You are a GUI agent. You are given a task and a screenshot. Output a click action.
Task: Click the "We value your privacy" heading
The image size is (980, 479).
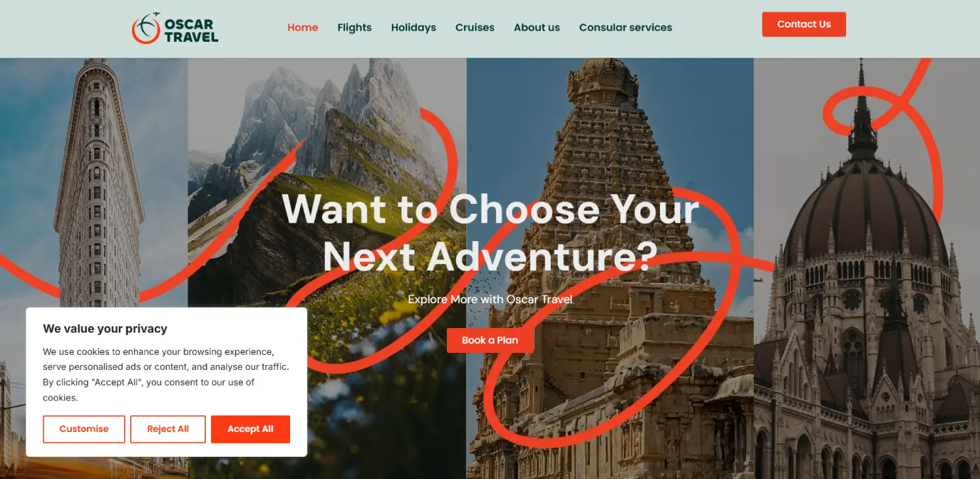[105, 329]
